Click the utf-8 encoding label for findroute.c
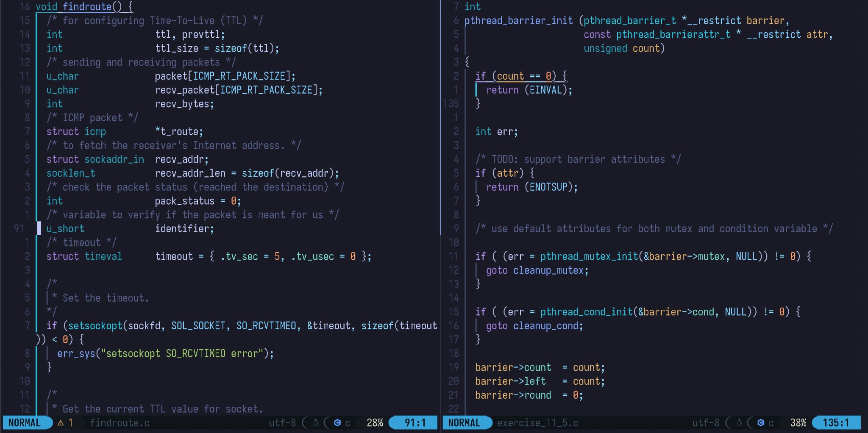 click(x=282, y=423)
